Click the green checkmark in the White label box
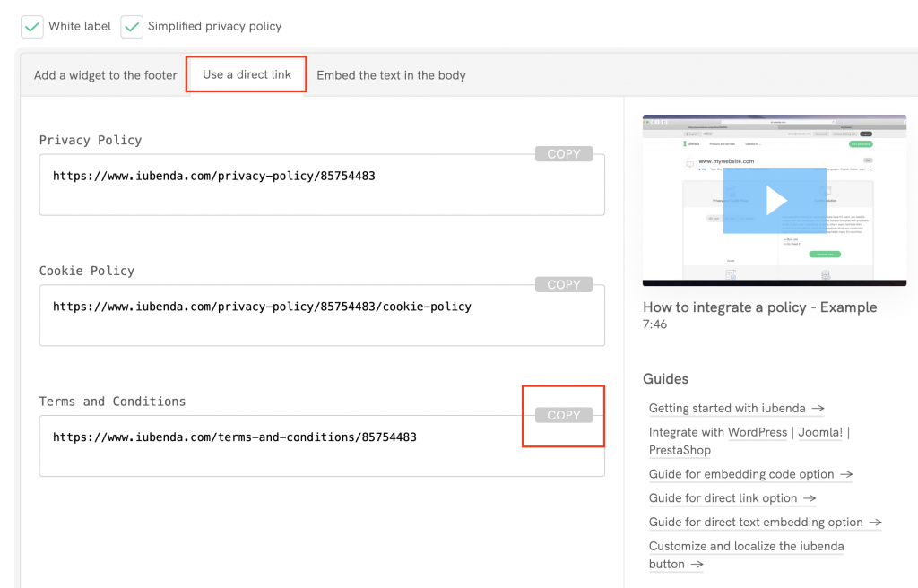The width and height of the screenshot is (918, 588). (31, 26)
